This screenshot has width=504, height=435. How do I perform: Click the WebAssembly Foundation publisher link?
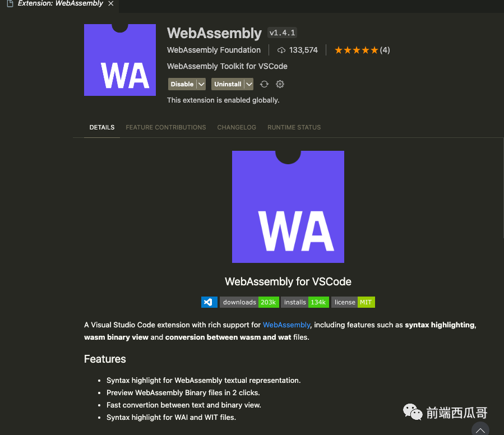pos(214,50)
